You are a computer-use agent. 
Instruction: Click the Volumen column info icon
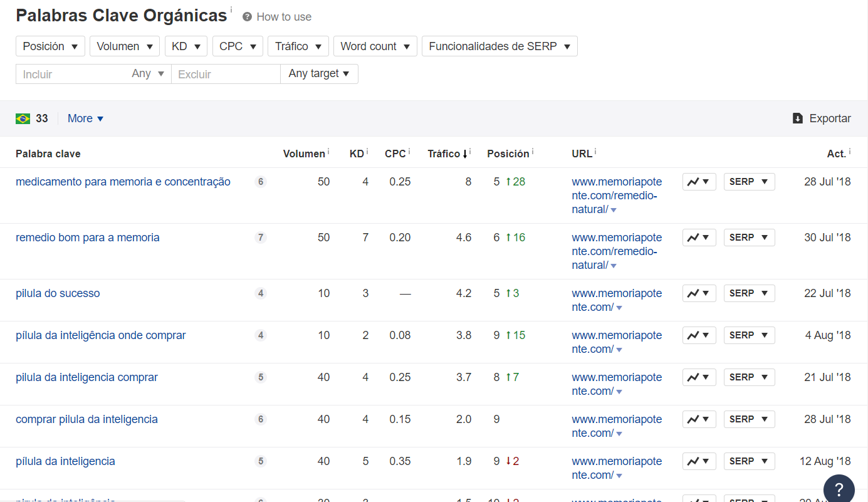pyautogui.click(x=328, y=152)
